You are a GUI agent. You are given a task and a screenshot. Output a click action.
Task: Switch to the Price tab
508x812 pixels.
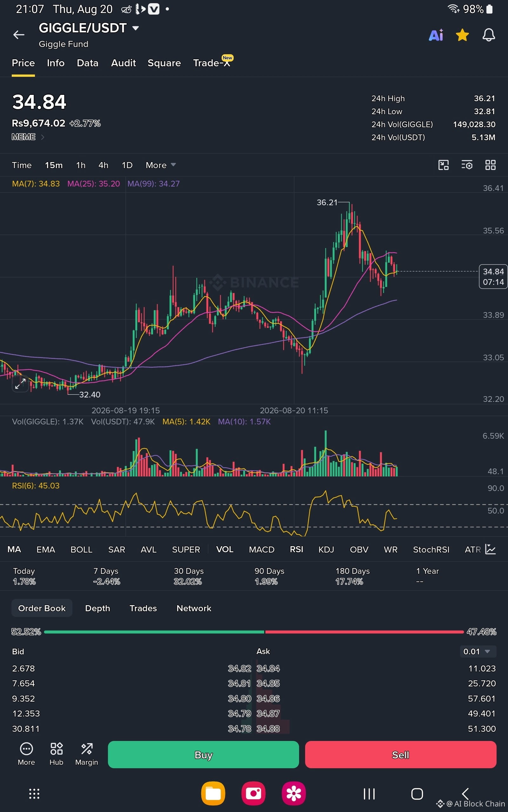click(x=23, y=63)
